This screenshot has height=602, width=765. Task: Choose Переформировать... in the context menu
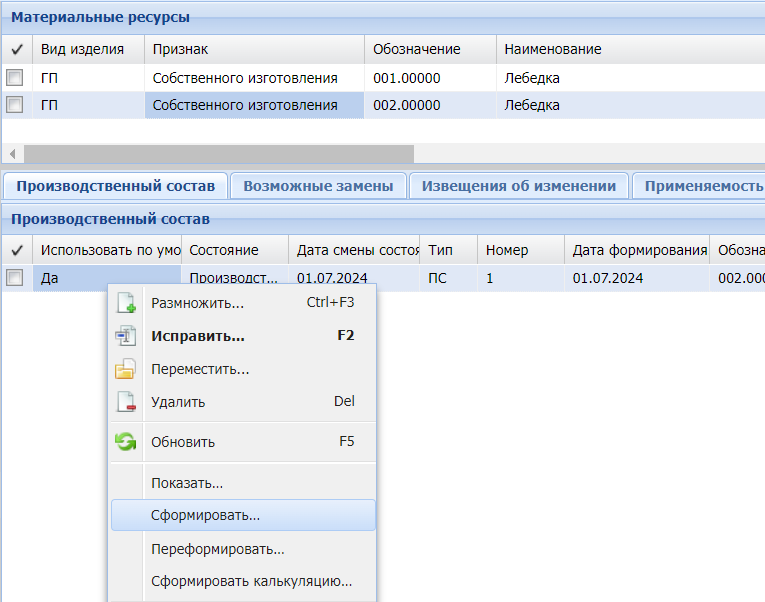pyautogui.click(x=217, y=549)
